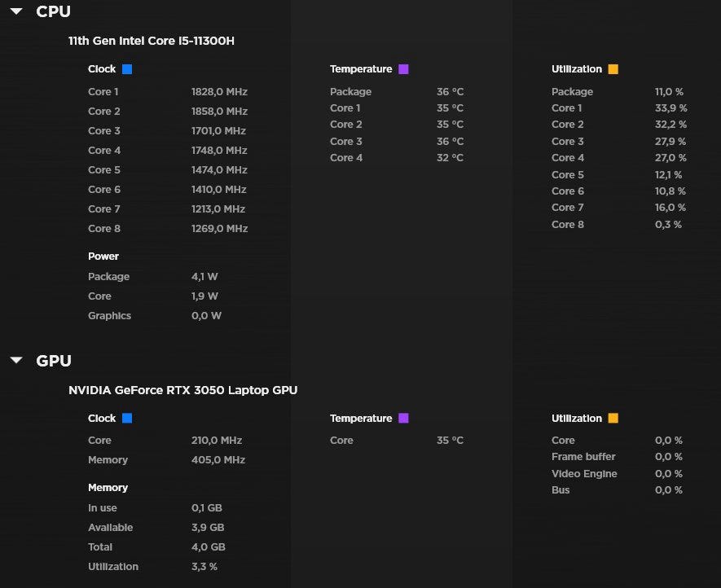Select the GPU Clock label
Image resolution: width=721 pixels, height=588 pixels.
click(102, 418)
